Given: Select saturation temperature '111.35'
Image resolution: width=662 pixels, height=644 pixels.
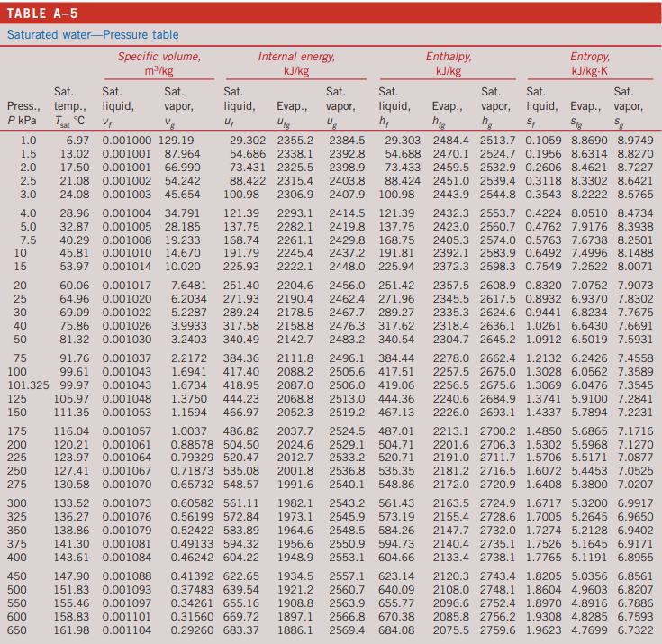Looking at the screenshot, I should click(x=71, y=413).
